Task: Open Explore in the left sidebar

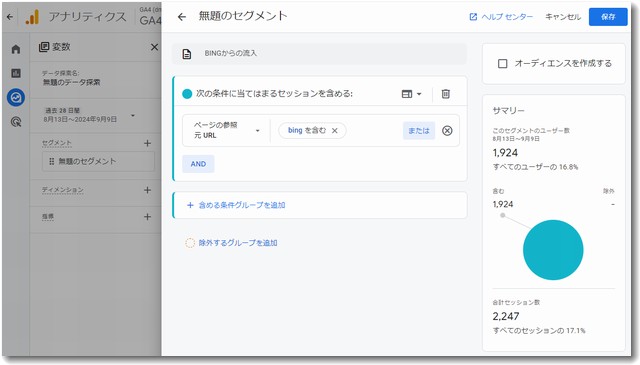Action: pos(16,98)
